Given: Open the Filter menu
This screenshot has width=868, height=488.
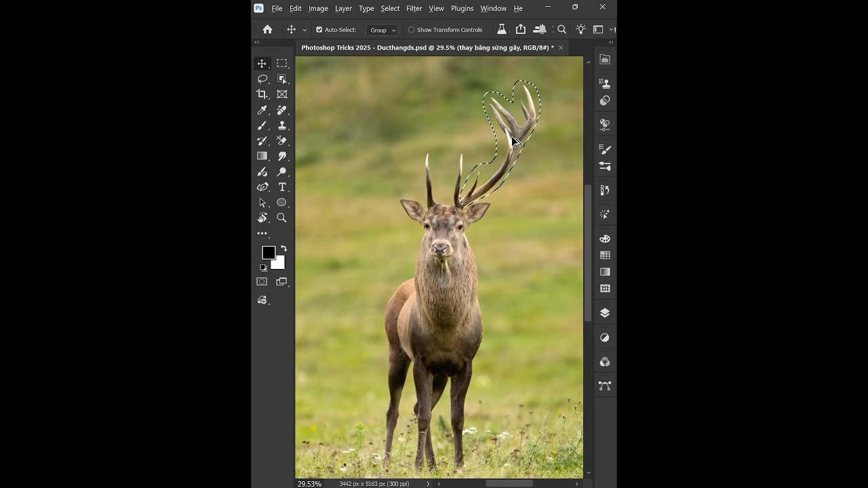Looking at the screenshot, I should click(414, 8).
